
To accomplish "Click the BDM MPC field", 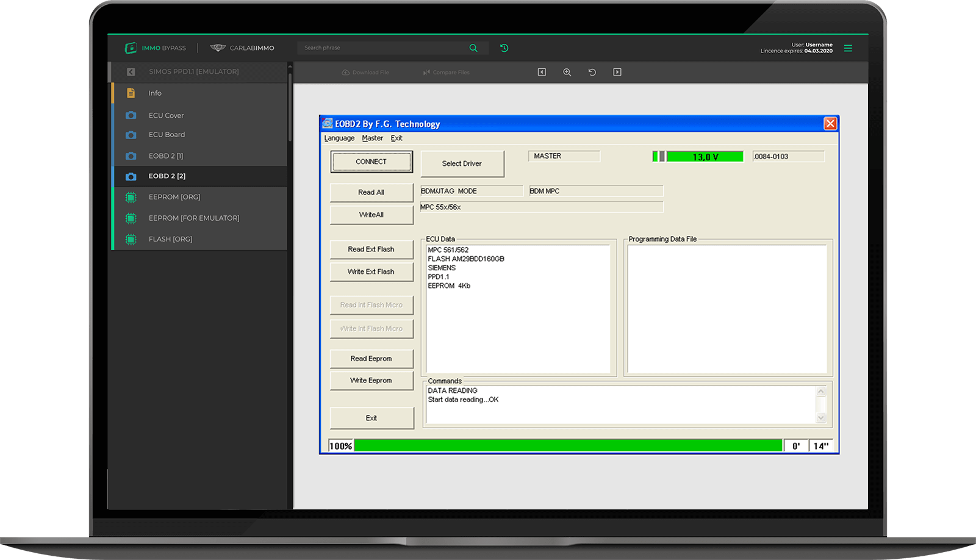I will point(596,191).
